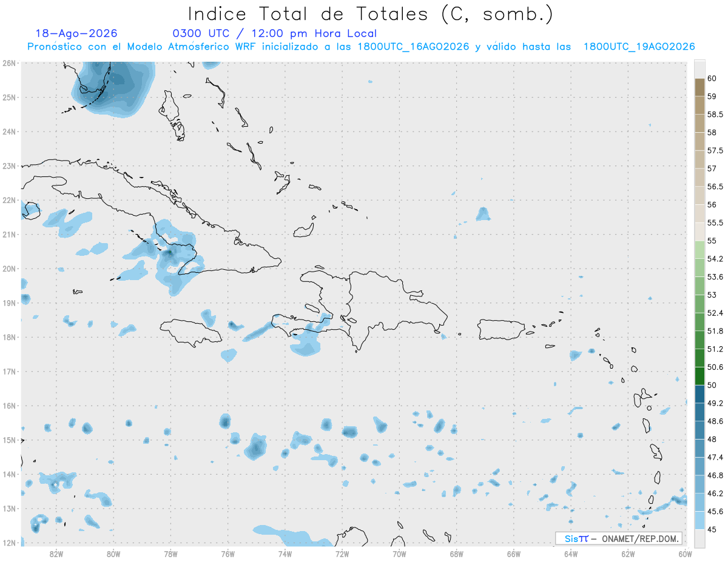Select the date text '18-Ago-2026'
The height and width of the screenshot is (562, 728).
76,33
